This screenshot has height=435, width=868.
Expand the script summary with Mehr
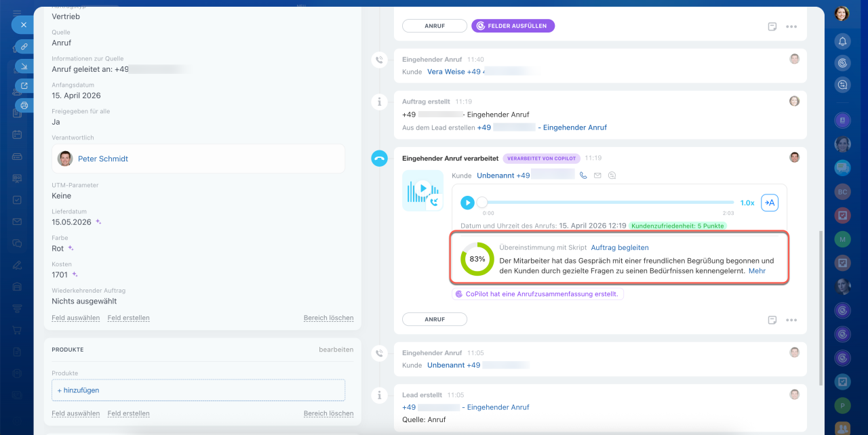pyautogui.click(x=757, y=270)
